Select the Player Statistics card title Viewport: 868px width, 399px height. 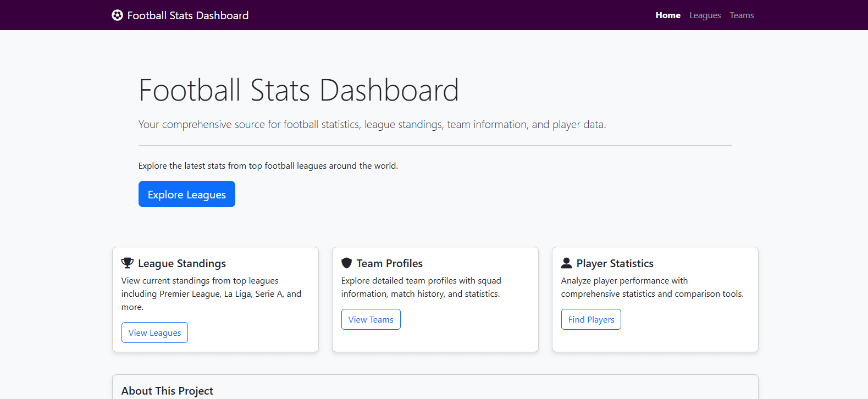[x=615, y=263]
